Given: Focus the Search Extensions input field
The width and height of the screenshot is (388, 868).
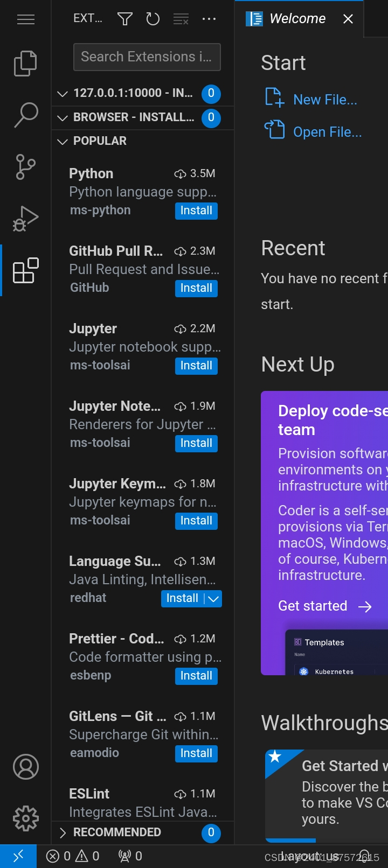Looking at the screenshot, I should coord(147,57).
